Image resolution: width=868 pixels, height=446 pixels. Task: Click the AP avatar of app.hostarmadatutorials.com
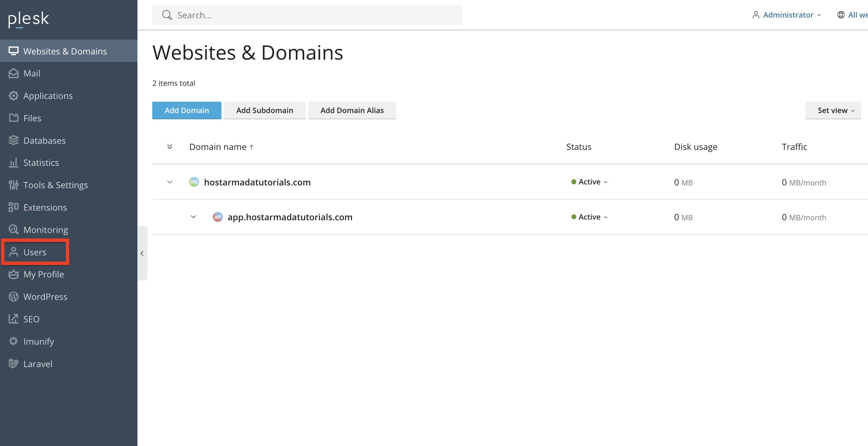[x=218, y=217]
